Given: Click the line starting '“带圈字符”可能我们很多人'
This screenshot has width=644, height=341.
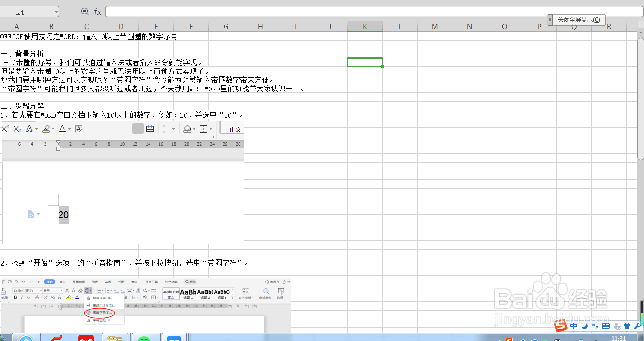Looking at the screenshot, I should 153,89.
